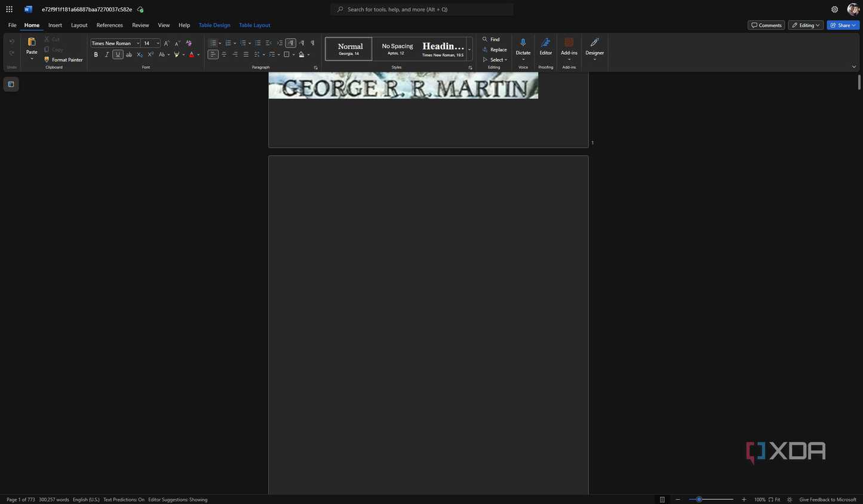Click the Find search icon
Screen dimensions: 863x504
tap(485, 39)
